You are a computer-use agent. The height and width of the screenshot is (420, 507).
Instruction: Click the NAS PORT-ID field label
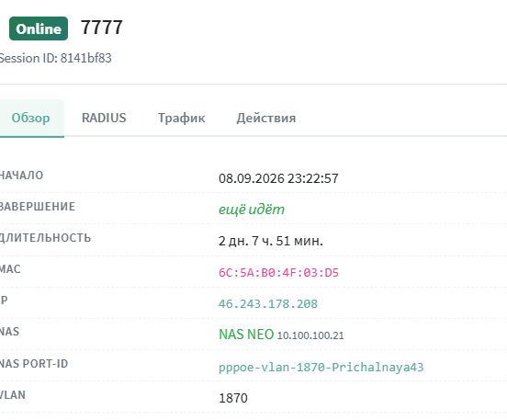click(34, 364)
